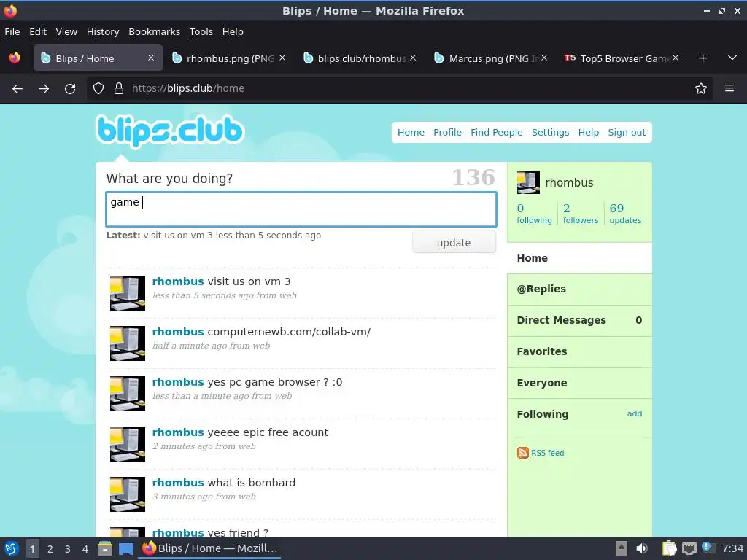Viewport: 747px width, 560px height.
Task: Click the network monitor tray icon
Action: click(x=689, y=548)
